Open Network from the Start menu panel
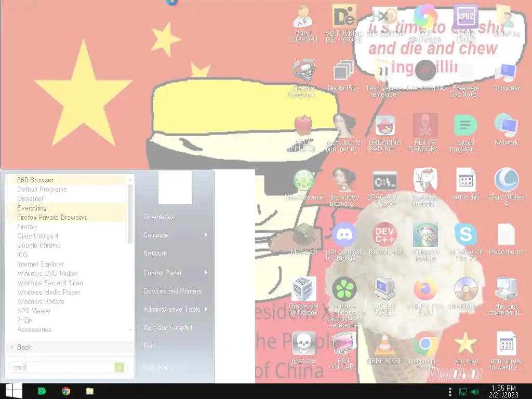Screen dimensions: 532x399 click(x=155, y=253)
